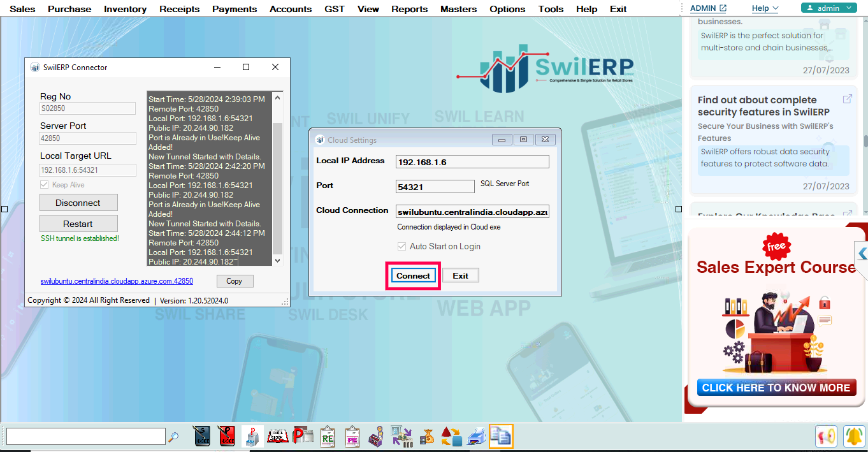
Task: Click the news panel scrollbar thumb
Action: [x=865, y=141]
